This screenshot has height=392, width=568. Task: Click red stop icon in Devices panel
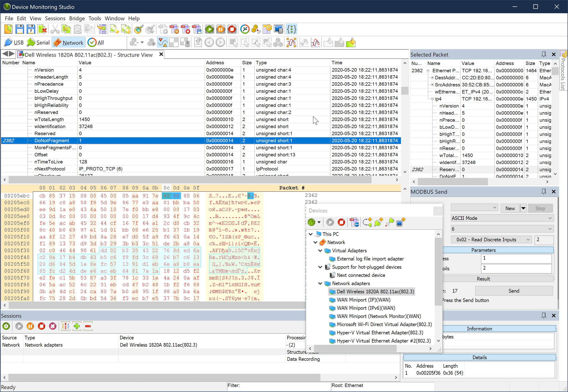341,222
